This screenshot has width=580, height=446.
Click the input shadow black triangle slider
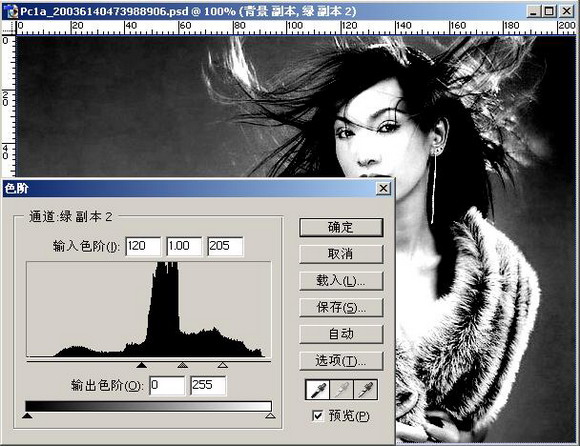tap(141, 365)
